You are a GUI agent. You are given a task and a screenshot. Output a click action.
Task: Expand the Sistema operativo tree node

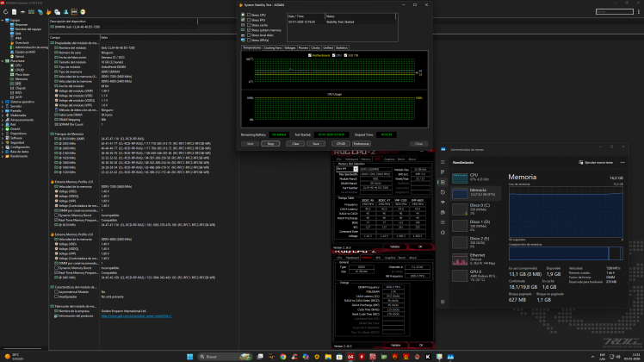[4, 101]
